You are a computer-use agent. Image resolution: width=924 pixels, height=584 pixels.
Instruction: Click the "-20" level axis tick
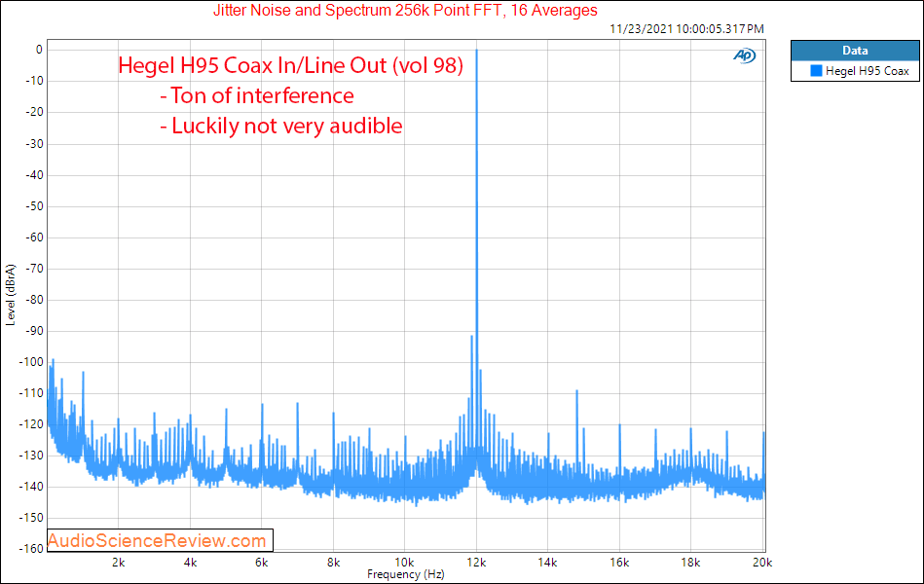point(34,113)
